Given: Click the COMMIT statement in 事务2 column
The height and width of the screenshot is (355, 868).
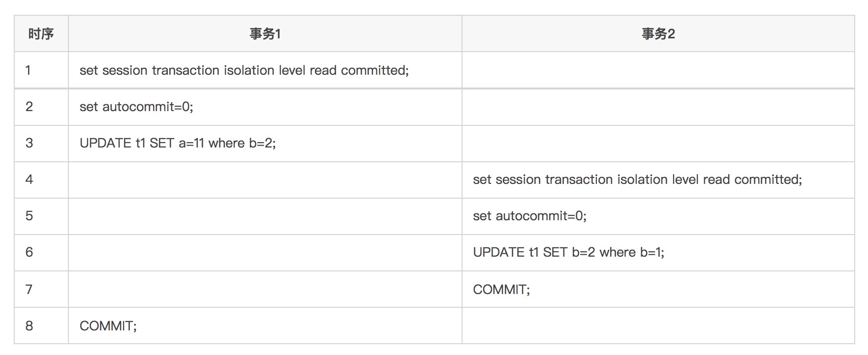Looking at the screenshot, I should tap(501, 289).
